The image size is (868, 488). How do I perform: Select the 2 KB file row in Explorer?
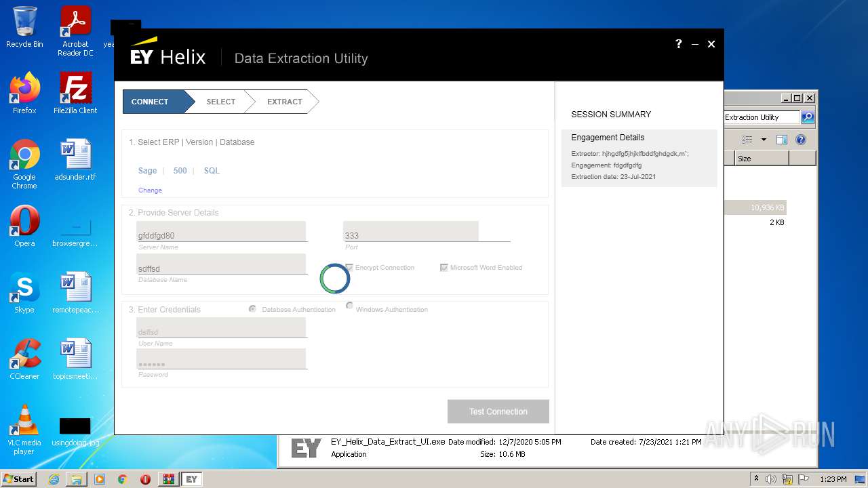pos(755,222)
